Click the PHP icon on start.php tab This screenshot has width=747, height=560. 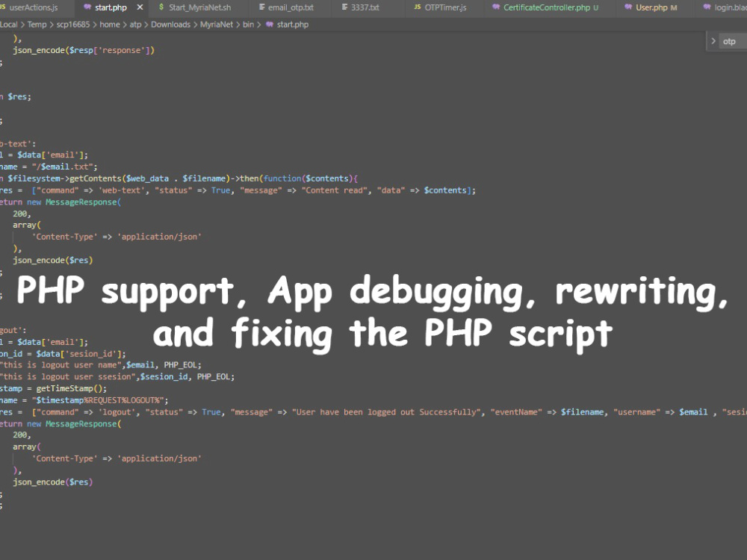click(x=87, y=7)
